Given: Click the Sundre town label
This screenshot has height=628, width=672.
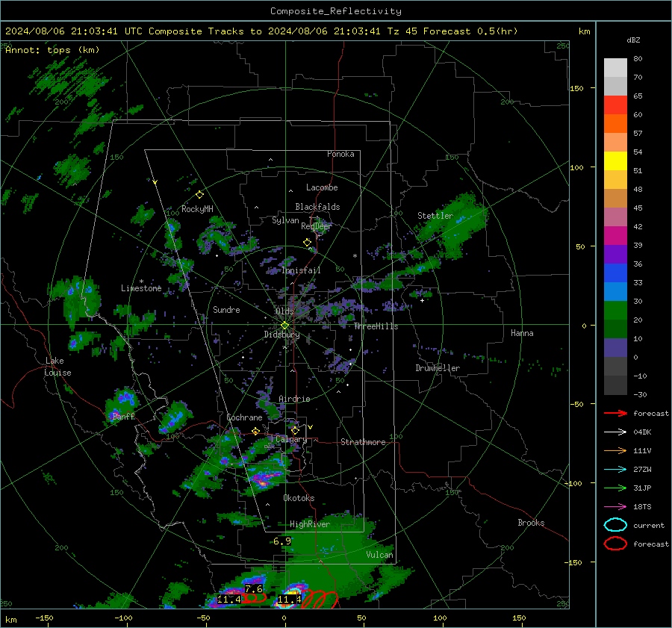Looking at the screenshot, I should (226, 309).
